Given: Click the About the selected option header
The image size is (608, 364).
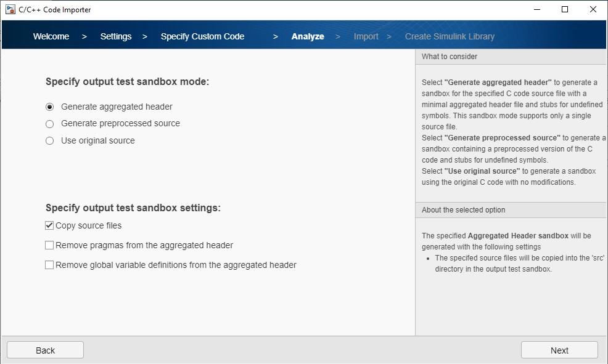Looking at the screenshot, I should 463,210.
